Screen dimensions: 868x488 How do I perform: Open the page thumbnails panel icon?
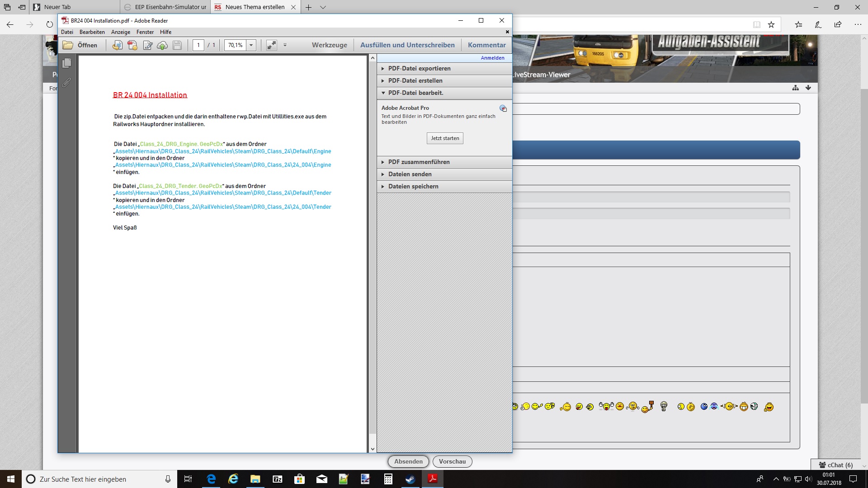(x=67, y=63)
